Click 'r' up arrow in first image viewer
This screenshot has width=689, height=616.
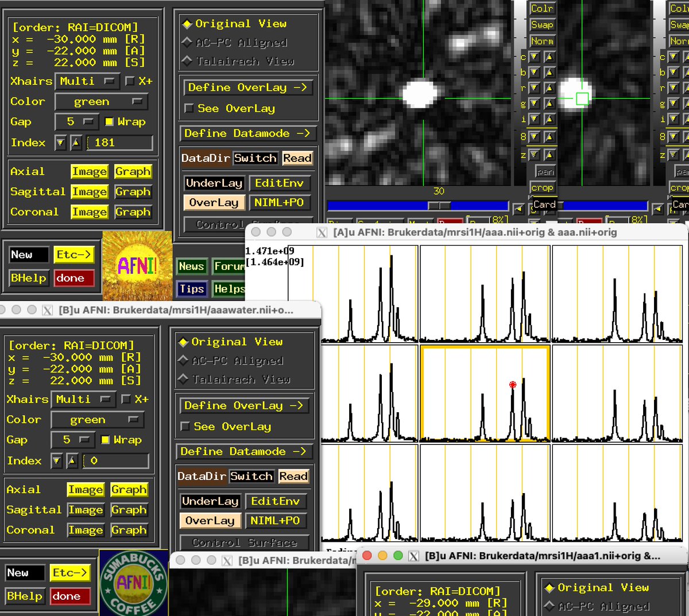pyautogui.click(x=549, y=88)
